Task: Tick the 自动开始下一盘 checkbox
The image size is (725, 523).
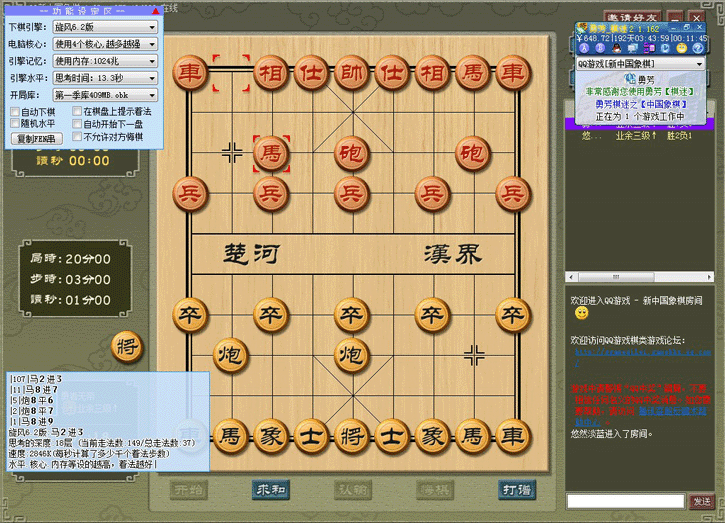Action: pyautogui.click(x=77, y=124)
